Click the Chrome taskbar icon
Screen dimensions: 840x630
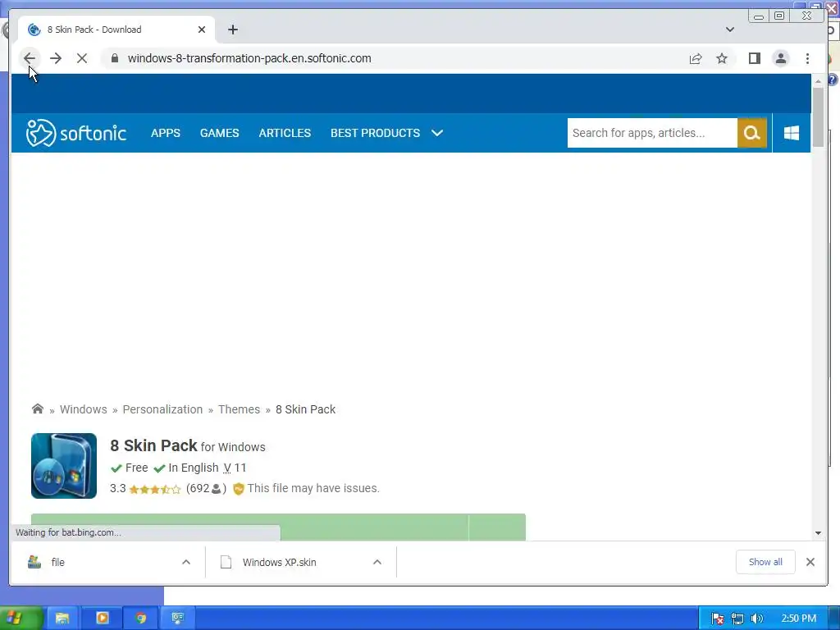pyautogui.click(x=141, y=619)
